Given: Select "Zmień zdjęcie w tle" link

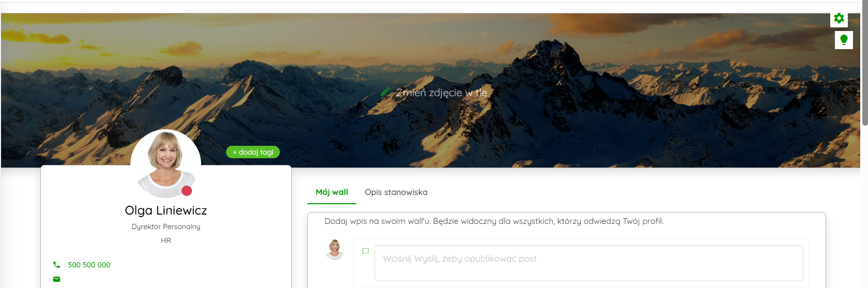Looking at the screenshot, I should 441,93.
